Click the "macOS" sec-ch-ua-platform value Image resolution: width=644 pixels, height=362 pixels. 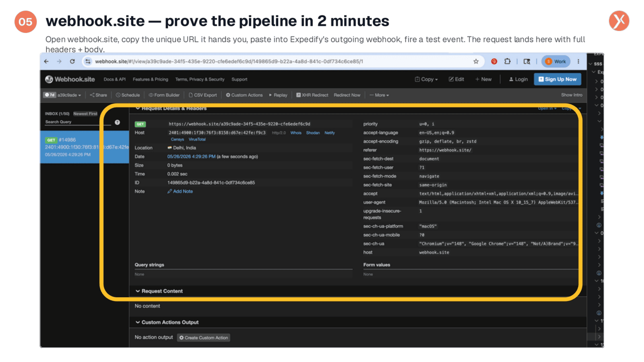coord(428,226)
